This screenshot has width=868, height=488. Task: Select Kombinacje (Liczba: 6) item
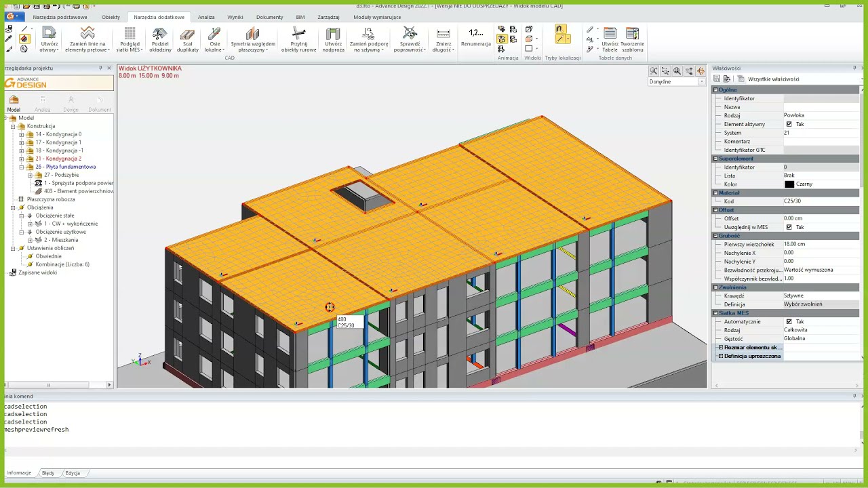[62, 264]
